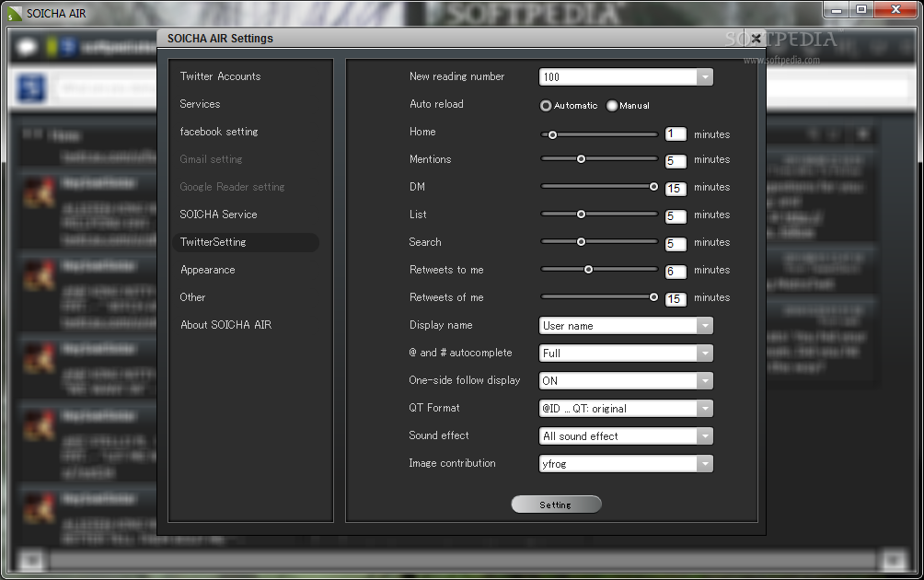Click the Mentions minutes input field
The height and width of the screenshot is (580, 924).
pyautogui.click(x=676, y=161)
